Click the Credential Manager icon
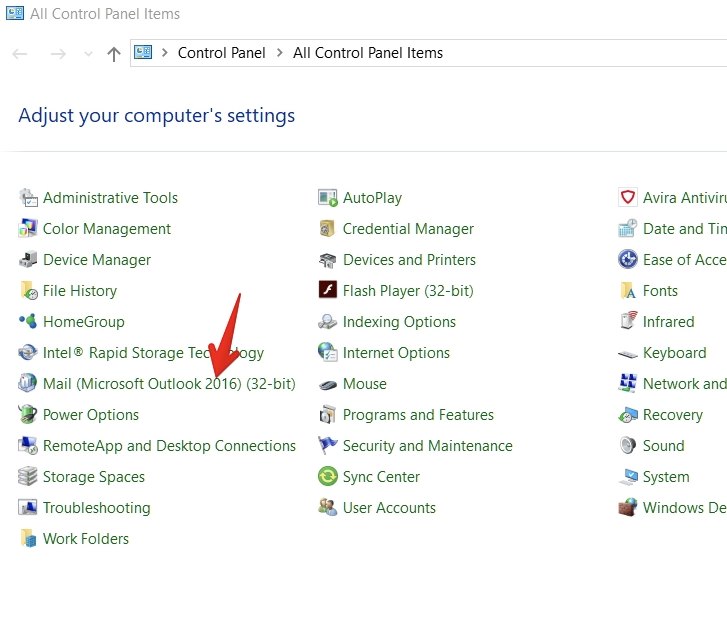This screenshot has height=618, width=727. (x=328, y=229)
